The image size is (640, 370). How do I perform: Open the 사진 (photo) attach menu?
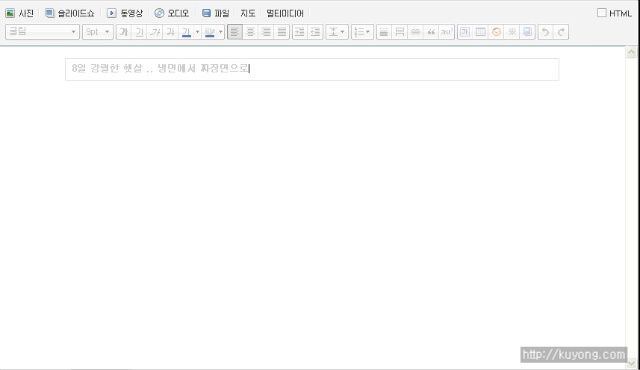19,13
